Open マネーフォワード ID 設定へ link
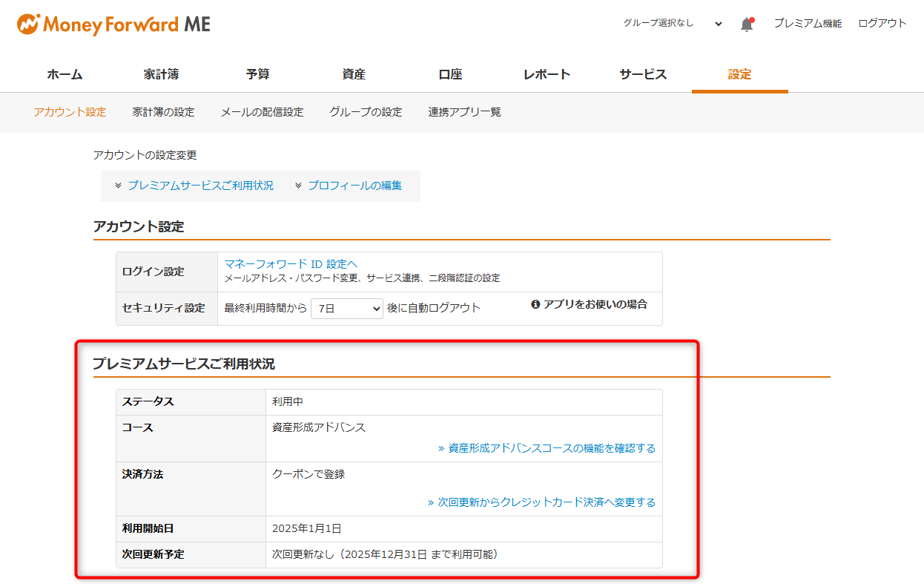This screenshot has width=924, height=584. tap(291, 263)
